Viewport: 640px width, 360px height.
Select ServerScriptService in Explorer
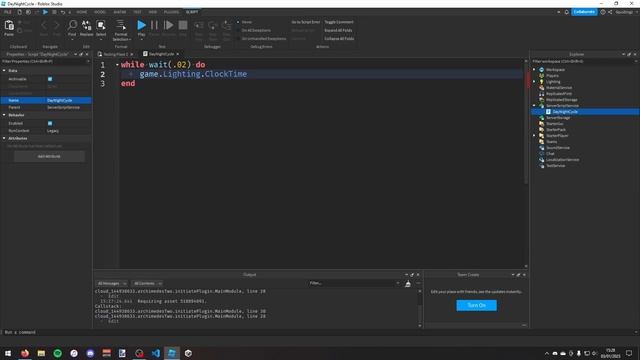(x=562, y=106)
